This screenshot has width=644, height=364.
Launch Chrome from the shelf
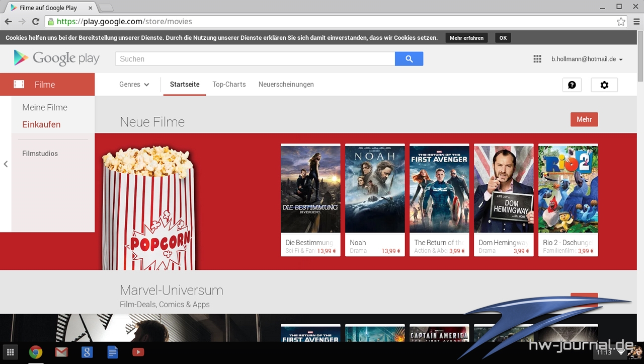[x=35, y=352]
